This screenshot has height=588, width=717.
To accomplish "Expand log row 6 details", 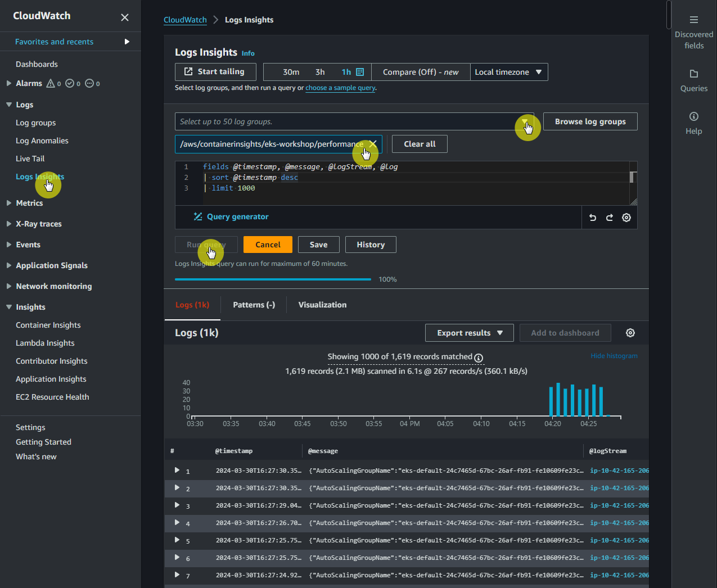I will [177, 557].
